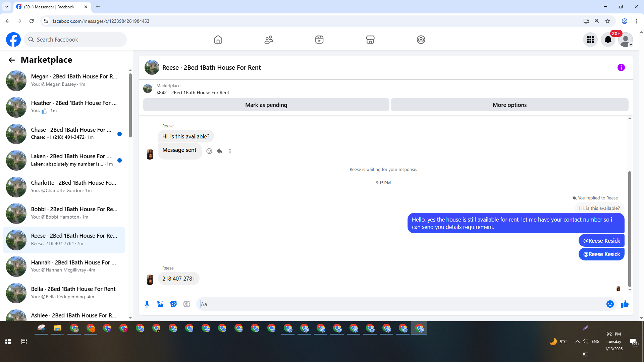Image resolution: width=644 pixels, height=362 pixels.
Task: Open the GIF picker
Action: (187, 304)
